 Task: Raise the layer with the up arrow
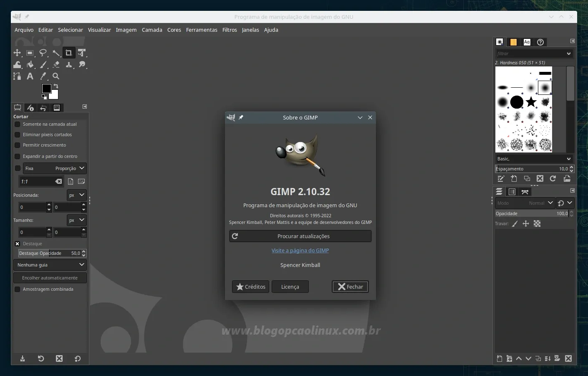point(519,358)
